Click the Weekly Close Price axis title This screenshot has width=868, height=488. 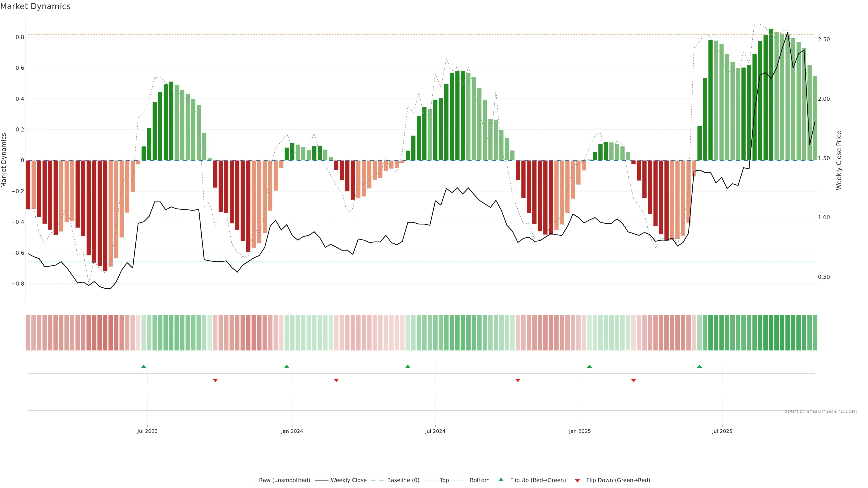(839, 160)
